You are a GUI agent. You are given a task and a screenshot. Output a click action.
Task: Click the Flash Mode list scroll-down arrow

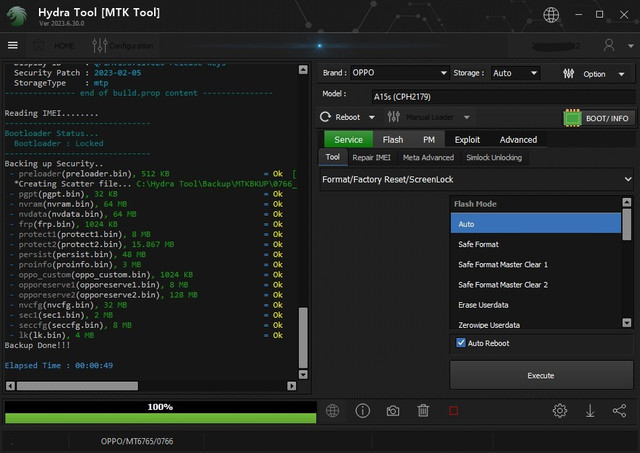[627, 322]
